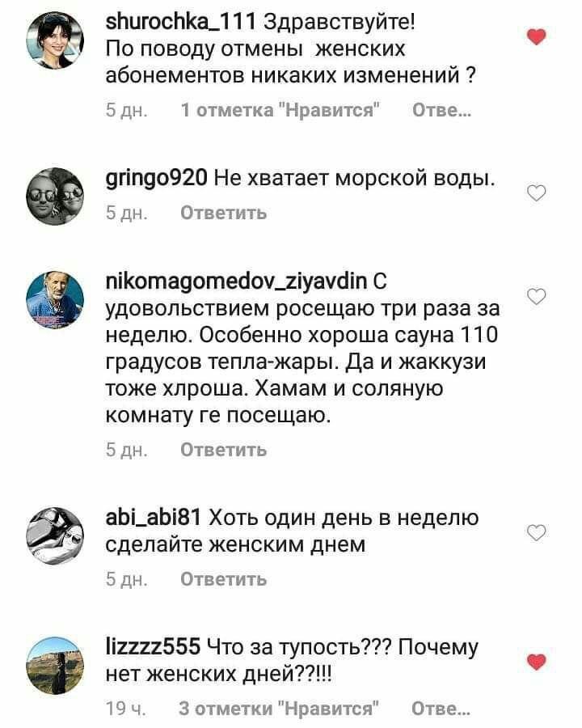Open username gringo920 link
The image size is (582, 728).
tap(156, 179)
